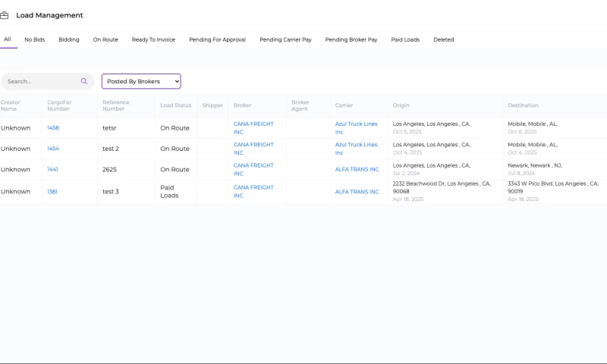Switch to the No Bids tab
The width and height of the screenshot is (607, 364).
pos(34,39)
